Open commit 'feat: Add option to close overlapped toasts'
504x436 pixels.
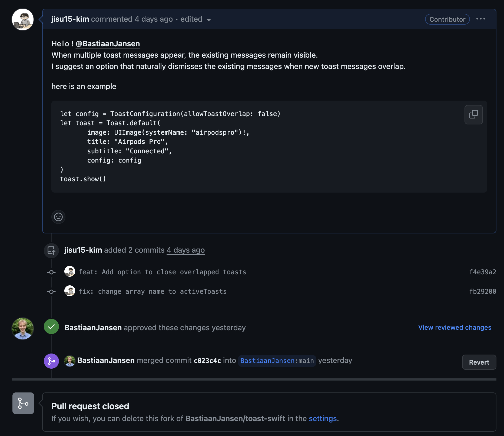[x=162, y=272]
